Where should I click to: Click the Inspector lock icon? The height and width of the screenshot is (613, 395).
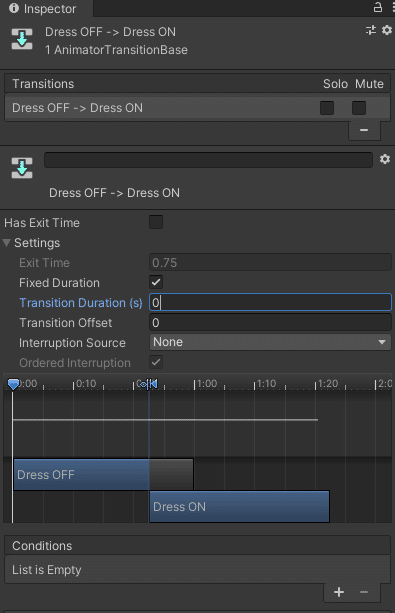pos(377,7)
